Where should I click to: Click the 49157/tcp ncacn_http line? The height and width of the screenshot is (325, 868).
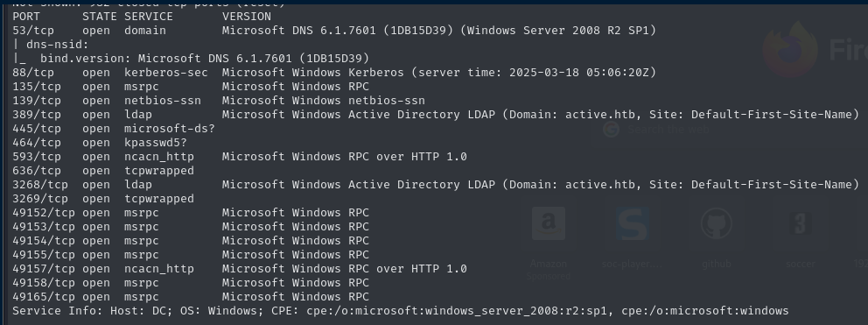pyautogui.click(x=240, y=269)
